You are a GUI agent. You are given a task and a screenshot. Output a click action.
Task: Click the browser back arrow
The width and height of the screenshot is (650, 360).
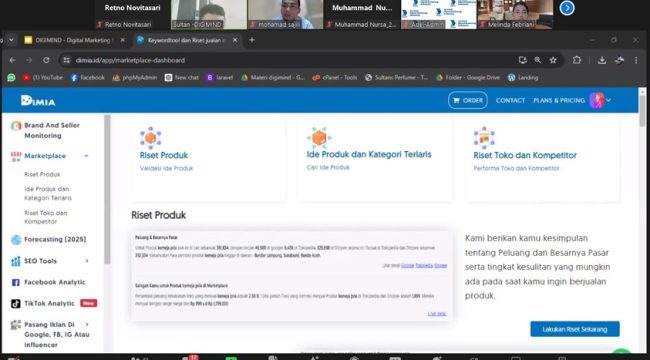point(12,60)
